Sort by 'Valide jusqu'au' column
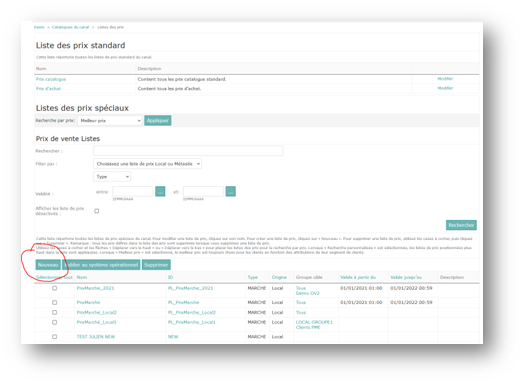This screenshot has width=525, height=386. coord(406,277)
